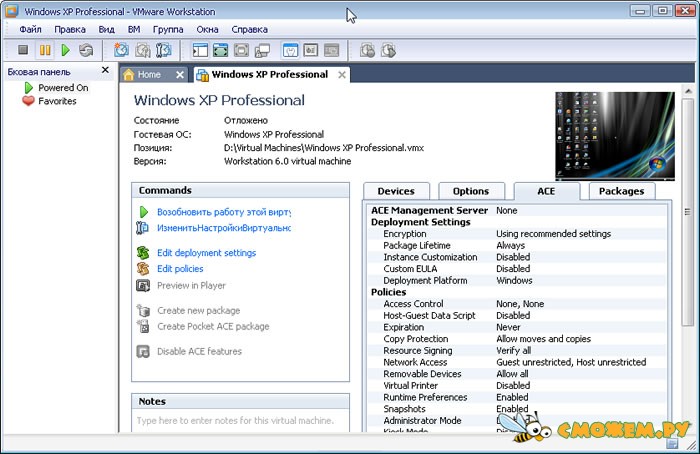Click the VMware icon in title bar

coord(12,11)
